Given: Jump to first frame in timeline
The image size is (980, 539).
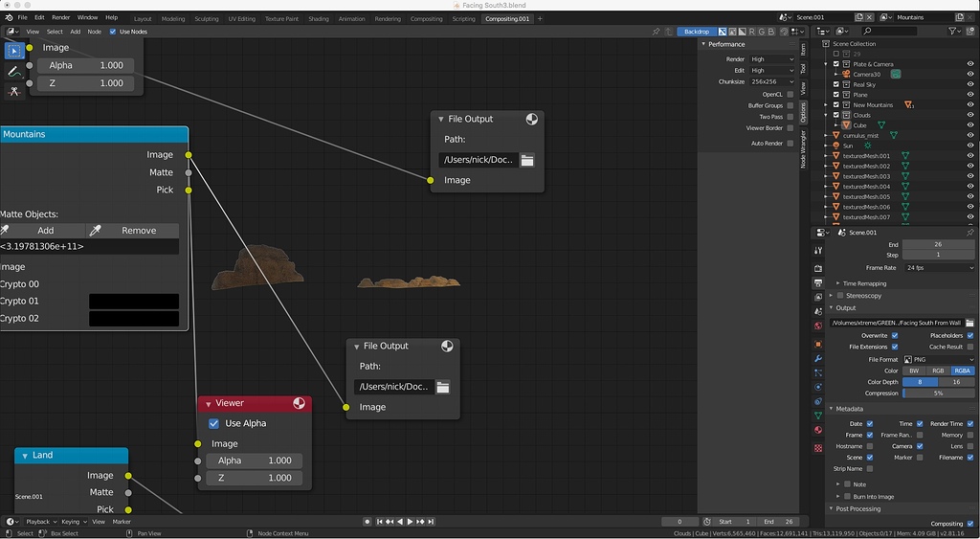Looking at the screenshot, I should coord(379,522).
